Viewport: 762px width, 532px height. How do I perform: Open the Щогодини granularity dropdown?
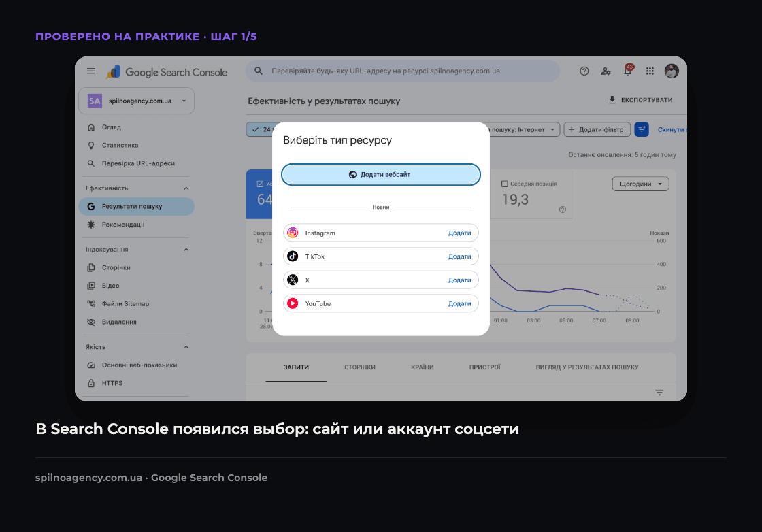(x=640, y=184)
